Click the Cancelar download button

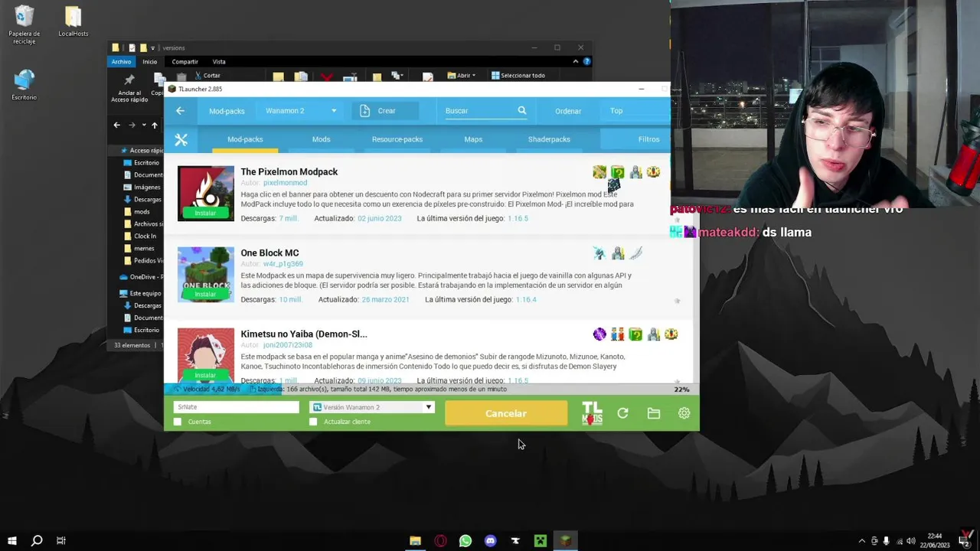pyautogui.click(x=506, y=413)
